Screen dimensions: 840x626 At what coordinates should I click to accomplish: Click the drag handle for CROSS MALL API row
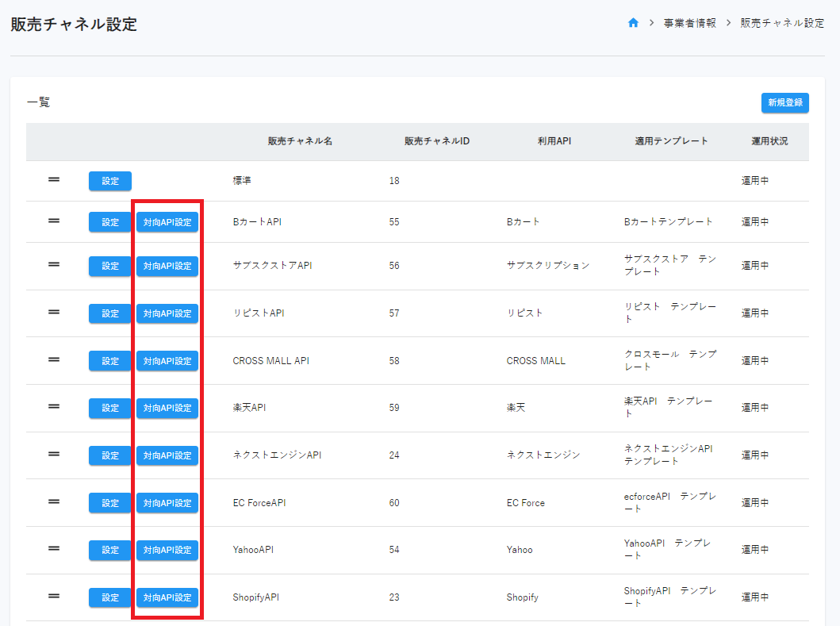(54, 359)
